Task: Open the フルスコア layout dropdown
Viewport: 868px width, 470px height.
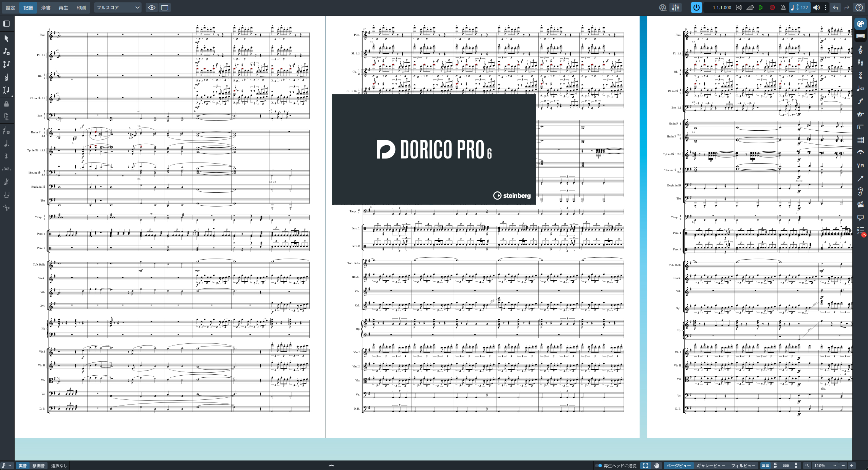Action: click(x=117, y=7)
